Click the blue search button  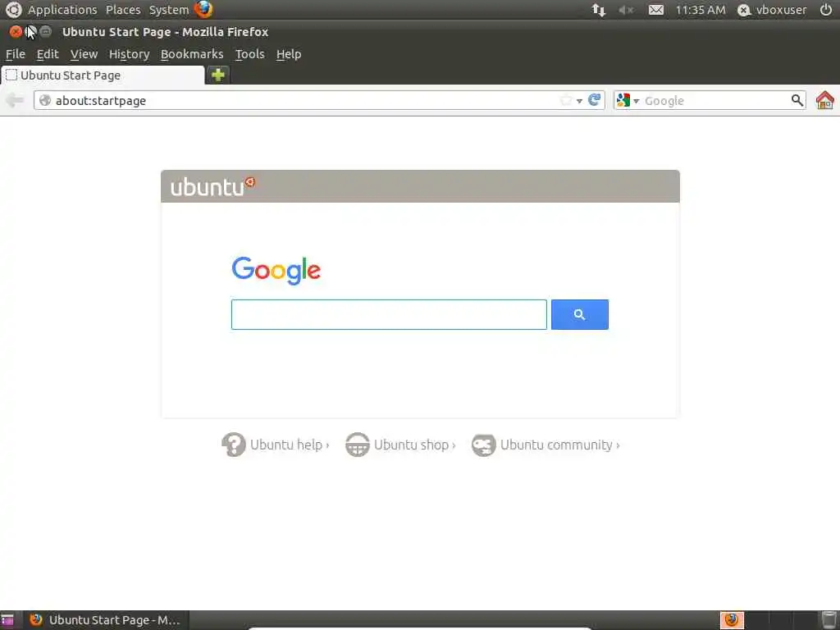tap(580, 314)
